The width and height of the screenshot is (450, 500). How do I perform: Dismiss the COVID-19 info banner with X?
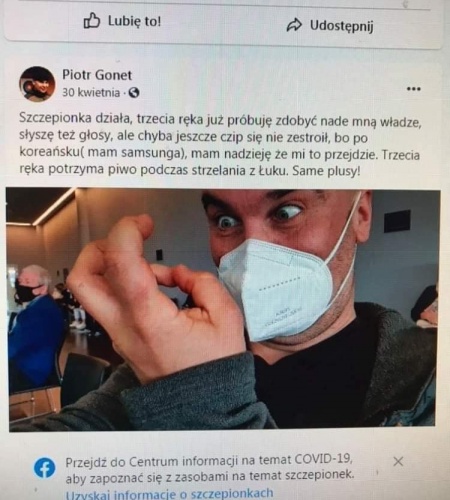click(398, 462)
